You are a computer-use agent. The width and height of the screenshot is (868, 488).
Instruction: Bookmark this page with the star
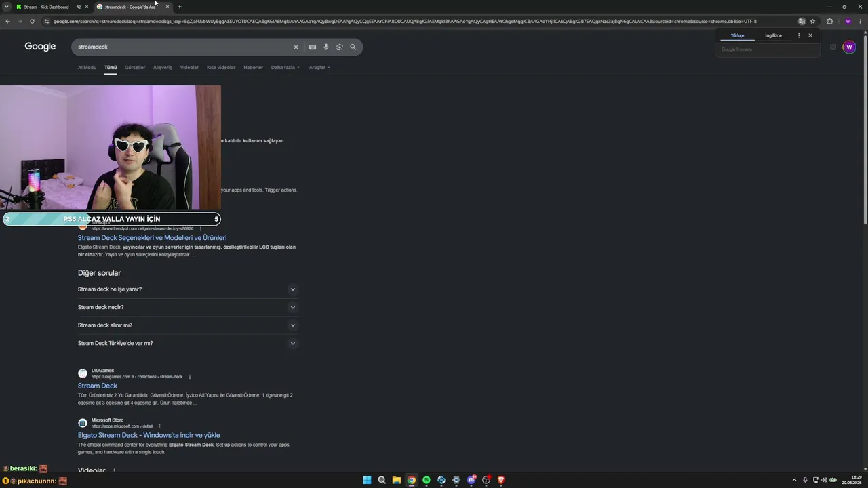812,21
